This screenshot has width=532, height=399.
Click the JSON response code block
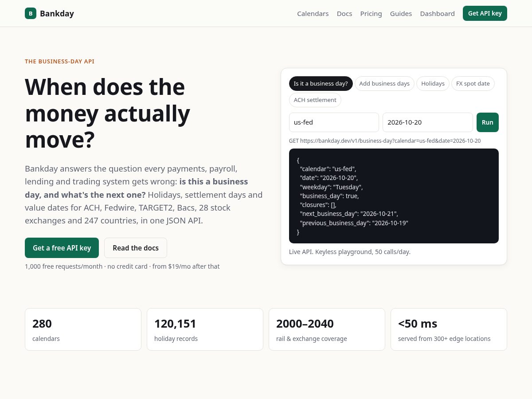(394, 196)
